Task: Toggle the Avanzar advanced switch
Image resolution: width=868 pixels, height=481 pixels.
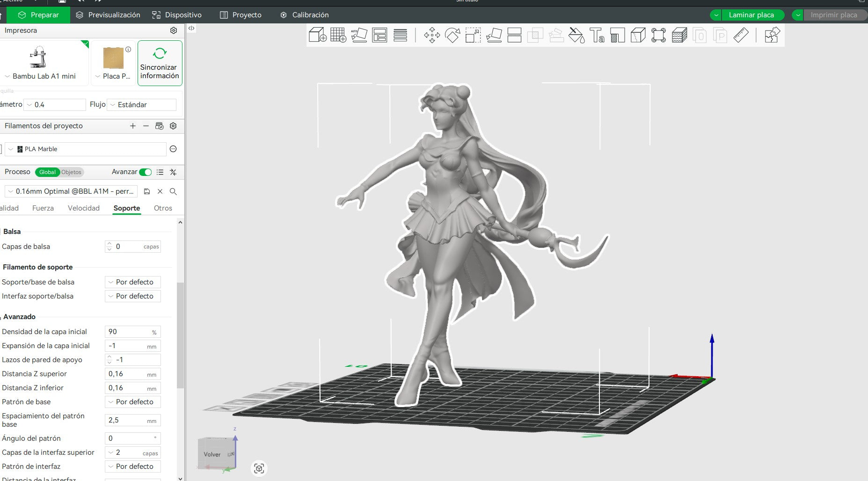Action: (146, 172)
